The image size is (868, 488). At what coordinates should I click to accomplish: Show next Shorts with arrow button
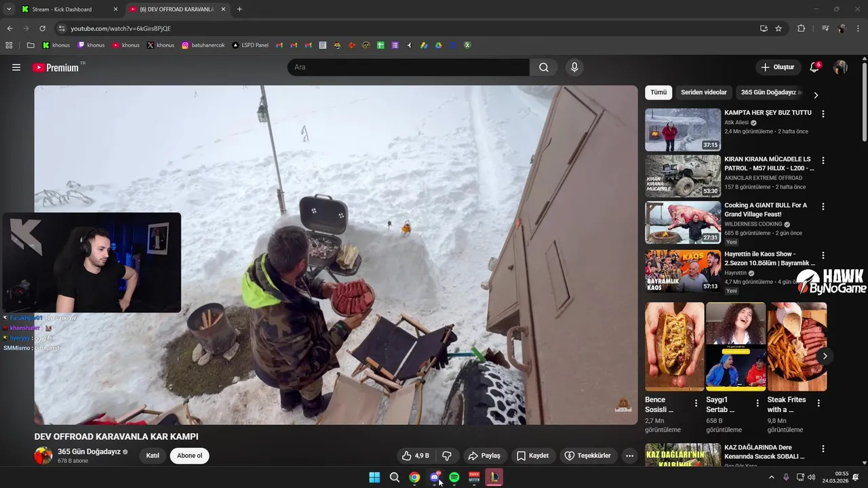[x=825, y=356]
